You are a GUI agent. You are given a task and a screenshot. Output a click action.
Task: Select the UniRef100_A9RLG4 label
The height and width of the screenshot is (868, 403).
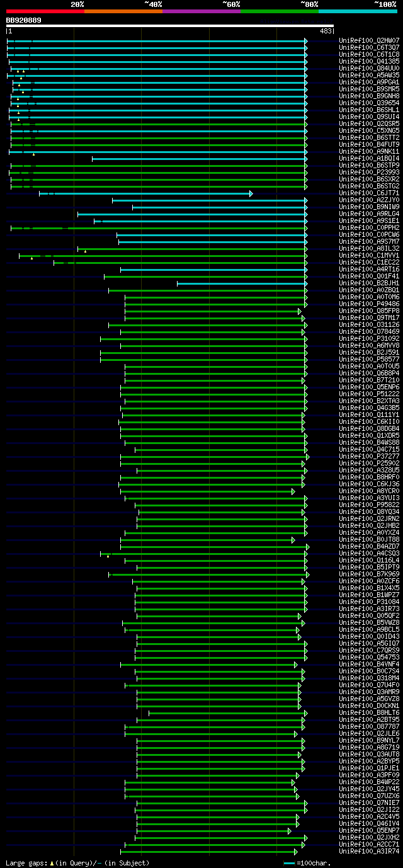pyautogui.click(x=369, y=214)
